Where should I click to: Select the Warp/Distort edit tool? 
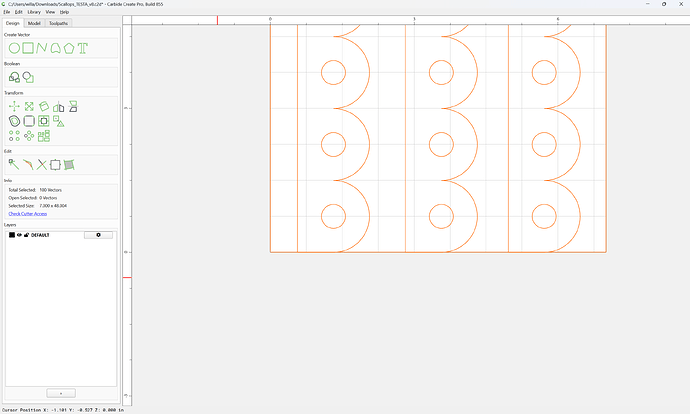click(x=69, y=165)
